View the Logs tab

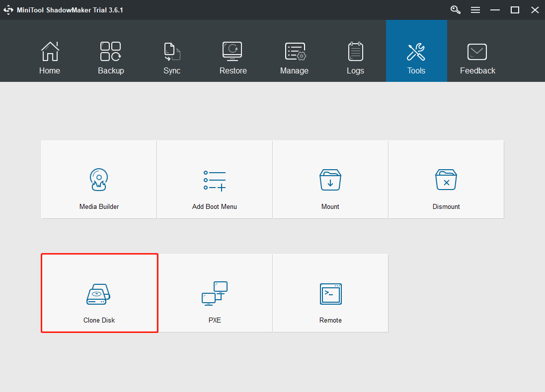(356, 51)
